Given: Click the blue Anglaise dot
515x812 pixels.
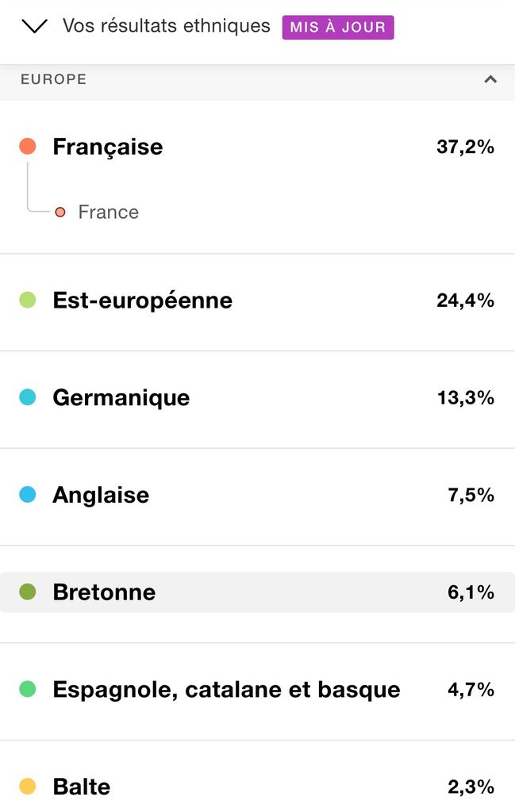Looking at the screenshot, I should pyautogui.click(x=28, y=495).
